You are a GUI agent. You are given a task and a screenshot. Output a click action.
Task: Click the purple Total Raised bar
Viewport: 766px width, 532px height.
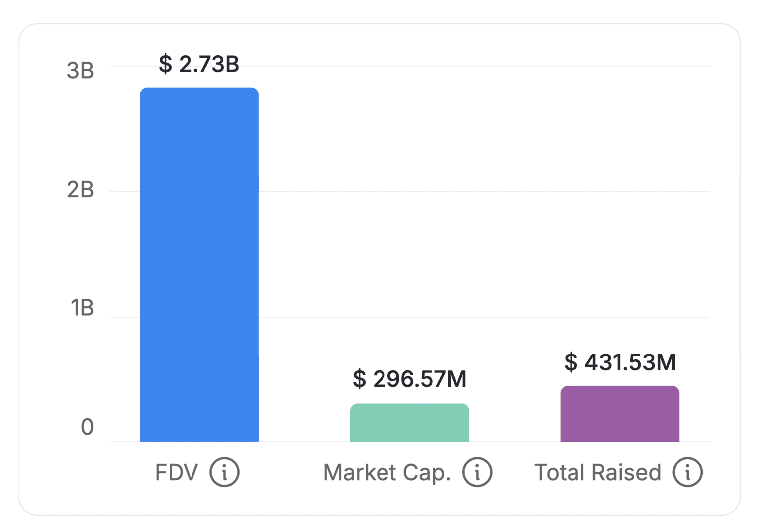click(x=619, y=414)
